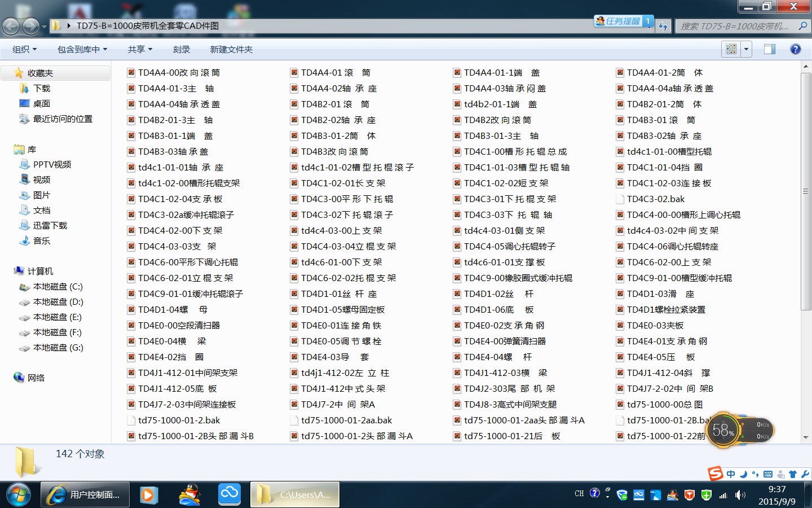Open Sogou wrench settings icon

(805, 474)
